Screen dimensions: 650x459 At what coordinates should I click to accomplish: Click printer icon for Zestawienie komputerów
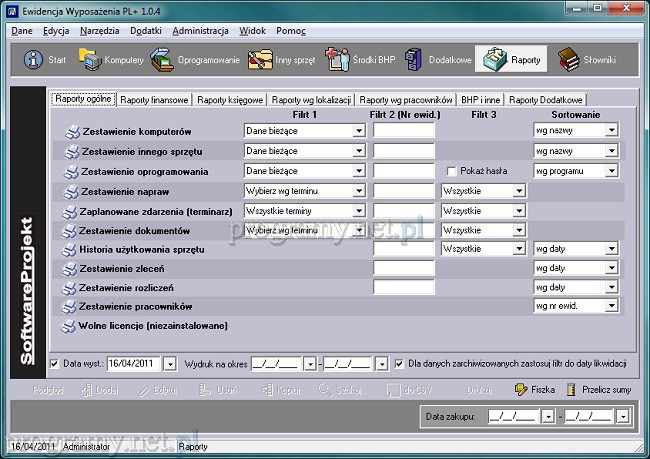coord(71,132)
